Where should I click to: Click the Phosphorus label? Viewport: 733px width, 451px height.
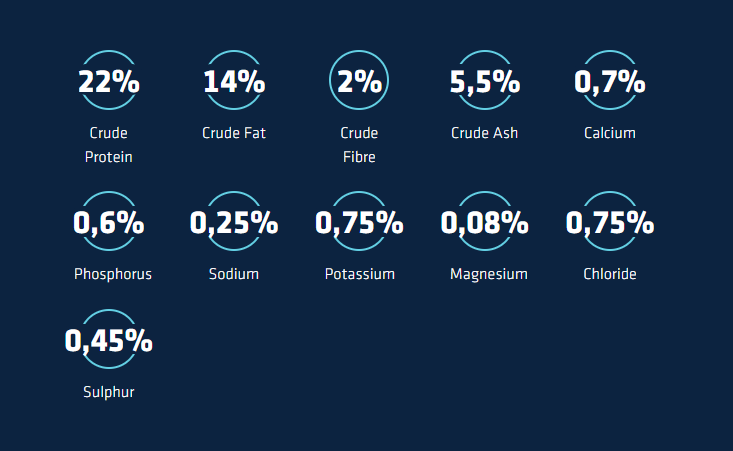(x=113, y=274)
